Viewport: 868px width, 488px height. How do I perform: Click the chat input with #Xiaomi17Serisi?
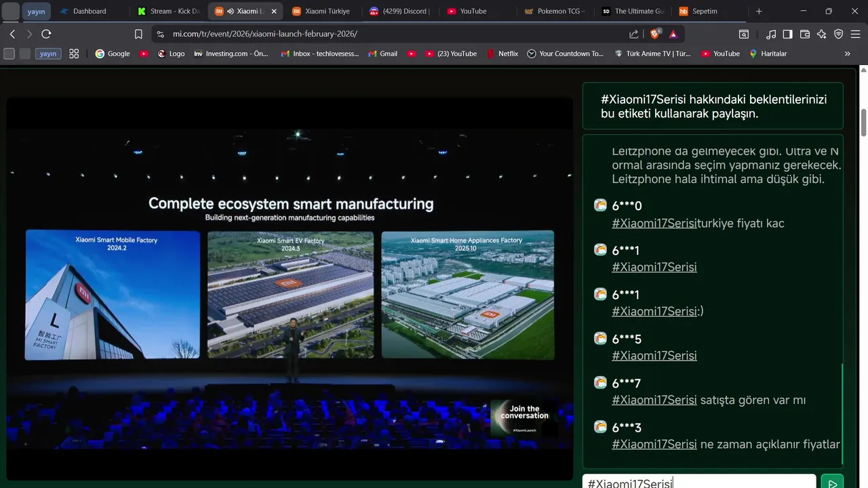[699, 483]
